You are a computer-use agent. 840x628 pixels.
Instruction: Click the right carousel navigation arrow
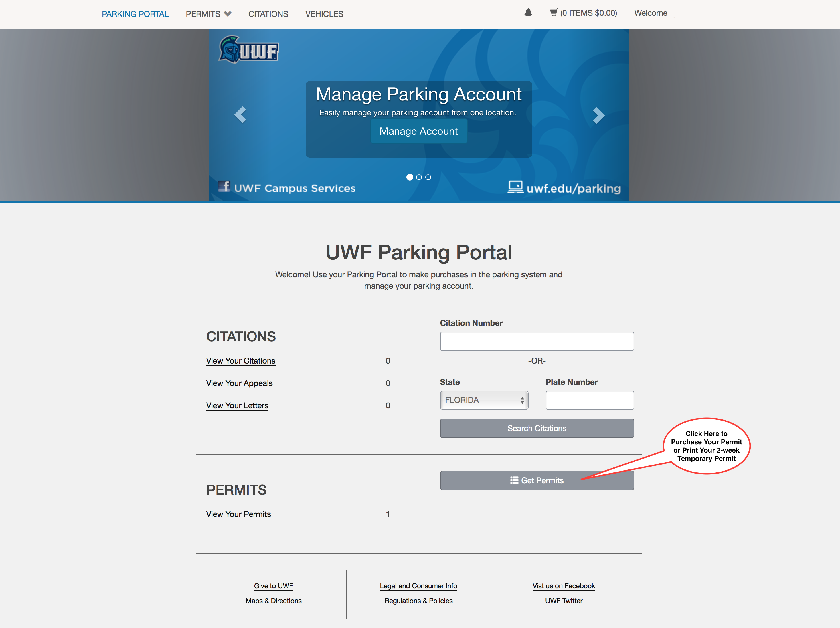pos(598,114)
